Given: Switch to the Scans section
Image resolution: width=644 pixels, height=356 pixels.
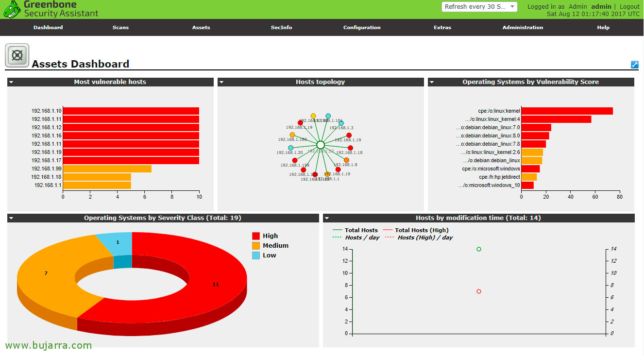Looking at the screenshot, I should tap(120, 28).
